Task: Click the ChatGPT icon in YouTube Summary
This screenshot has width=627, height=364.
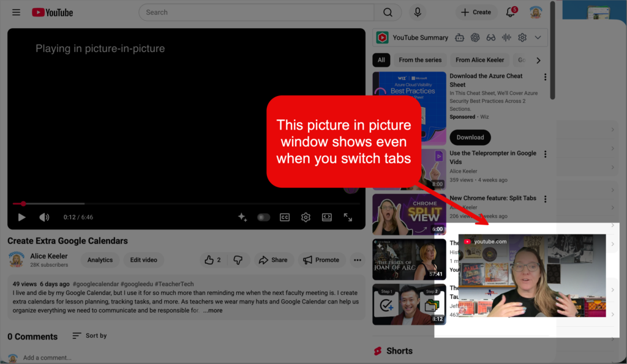Action: tap(475, 37)
